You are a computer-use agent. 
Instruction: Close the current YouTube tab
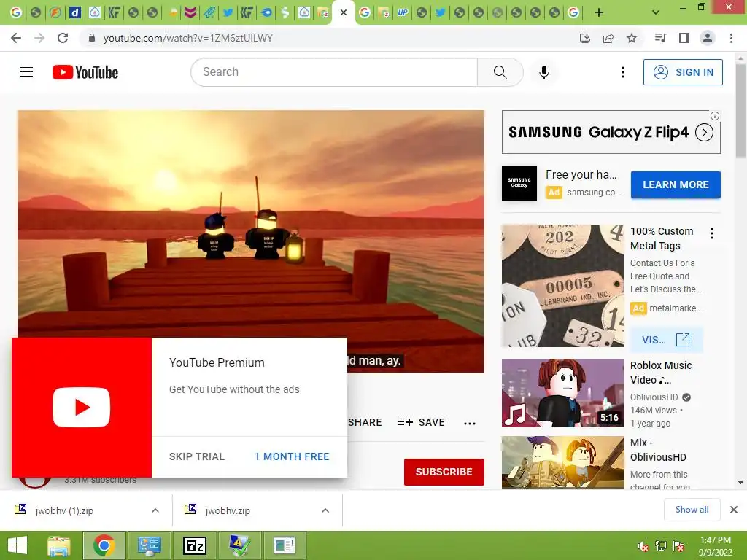(x=344, y=12)
